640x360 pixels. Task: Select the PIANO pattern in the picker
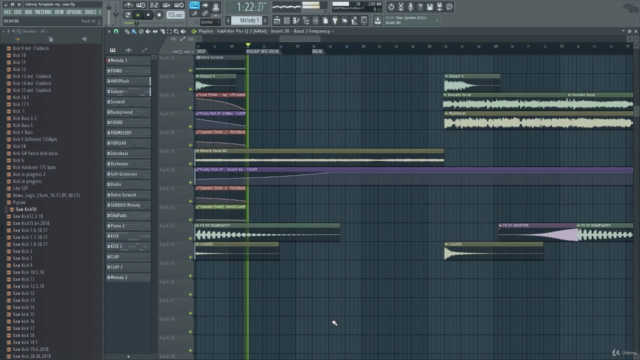(x=128, y=71)
